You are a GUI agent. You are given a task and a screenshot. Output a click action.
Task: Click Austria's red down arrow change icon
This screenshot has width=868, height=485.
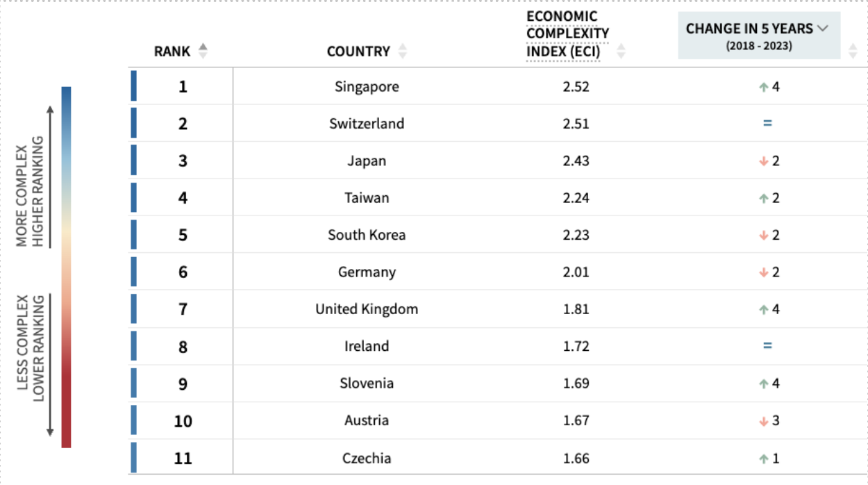[763, 421]
